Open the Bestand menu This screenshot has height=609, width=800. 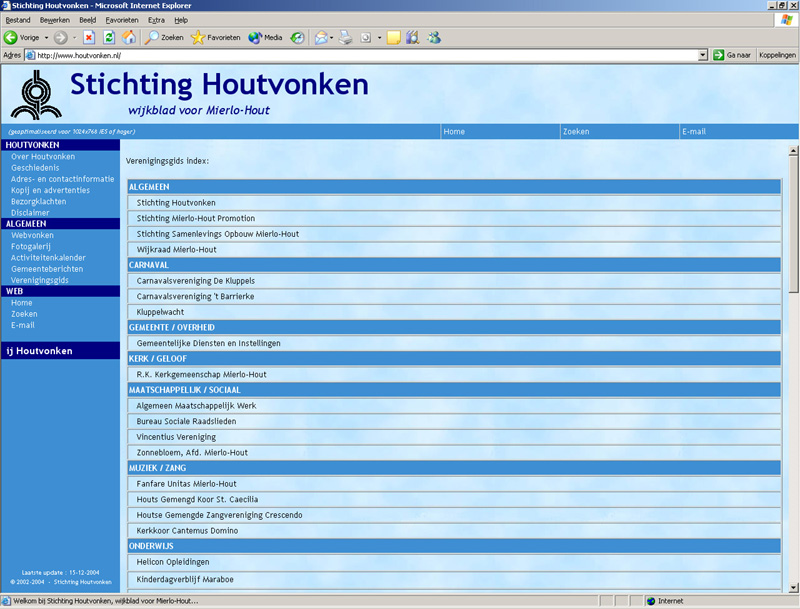coord(18,20)
